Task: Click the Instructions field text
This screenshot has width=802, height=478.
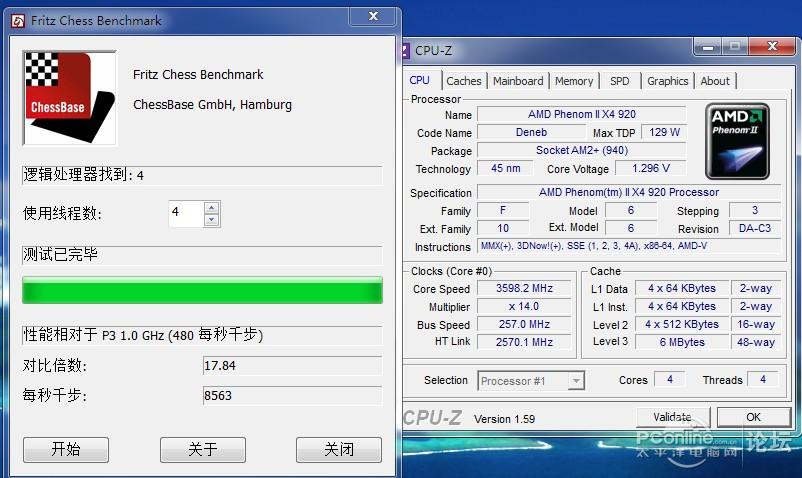Action: point(629,246)
